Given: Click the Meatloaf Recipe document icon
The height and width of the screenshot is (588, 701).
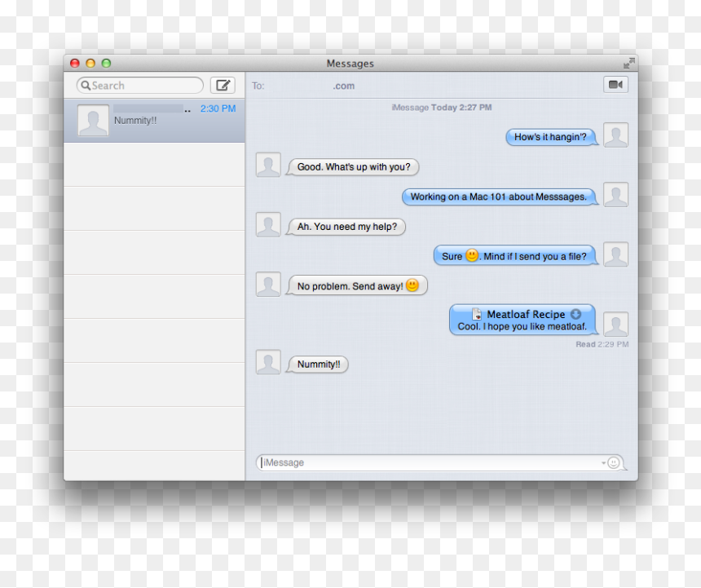Looking at the screenshot, I should (x=477, y=314).
